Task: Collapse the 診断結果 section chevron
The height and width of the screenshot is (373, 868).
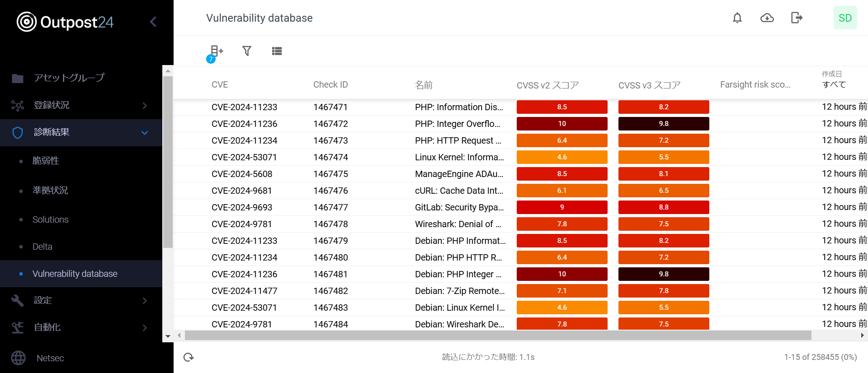Action: [145, 133]
